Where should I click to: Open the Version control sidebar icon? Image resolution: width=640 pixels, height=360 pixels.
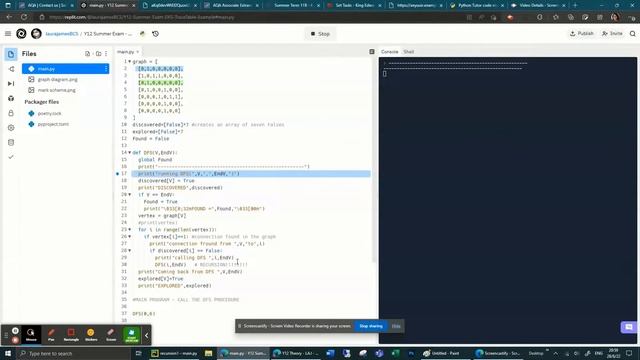click(11, 69)
